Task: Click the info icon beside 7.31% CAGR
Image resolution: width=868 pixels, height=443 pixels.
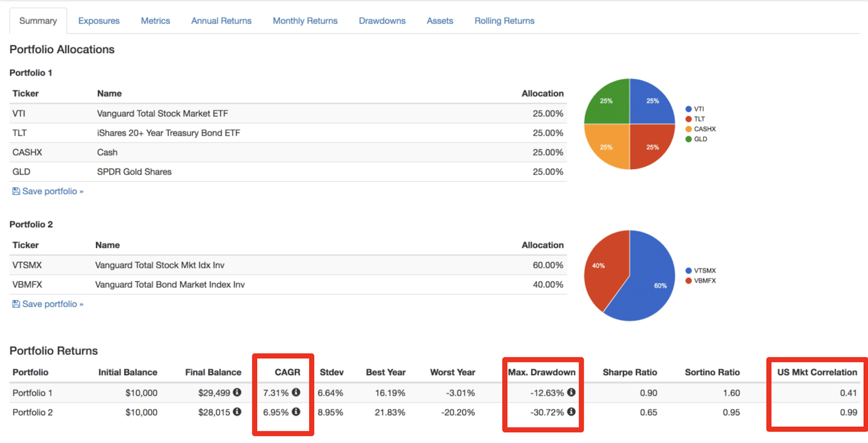Action: [296, 392]
